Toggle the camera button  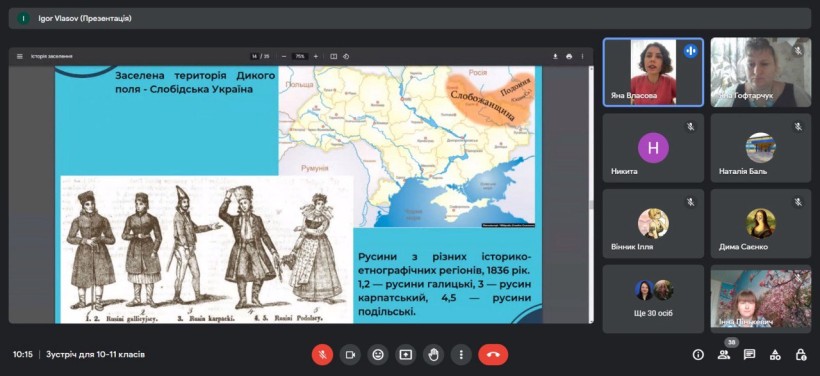point(350,355)
